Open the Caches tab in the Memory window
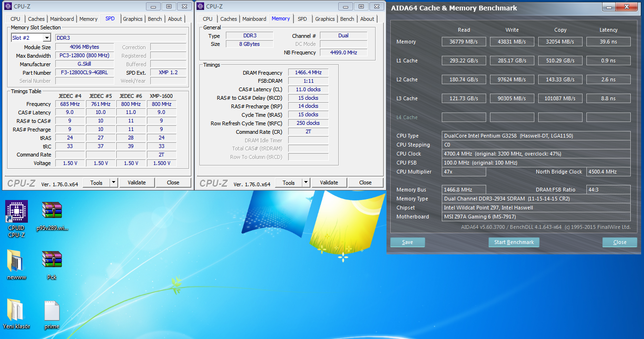This screenshot has width=644, height=339. pos(229,19)
